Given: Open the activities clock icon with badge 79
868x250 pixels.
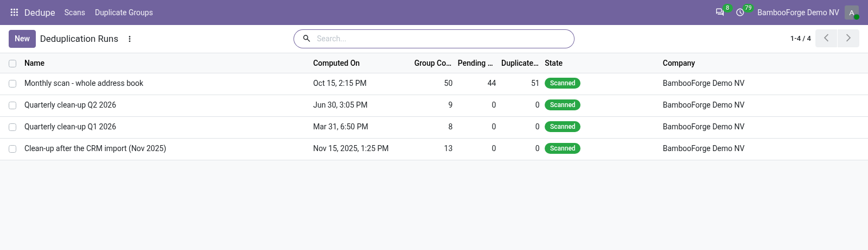Looking at the screenshot, I should pos(740,12).
